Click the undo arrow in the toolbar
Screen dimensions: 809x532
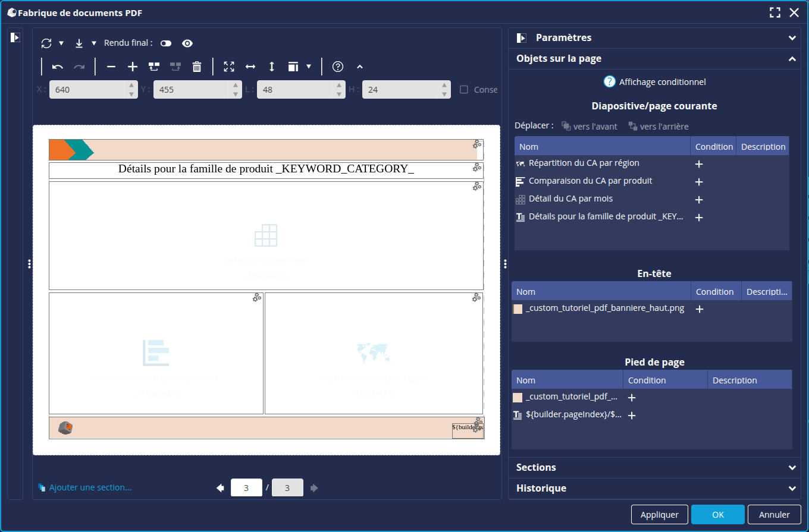[58, 67]
